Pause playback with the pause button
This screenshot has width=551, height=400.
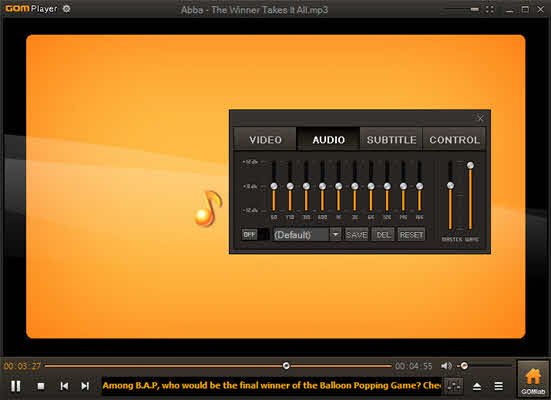(15, 386)
